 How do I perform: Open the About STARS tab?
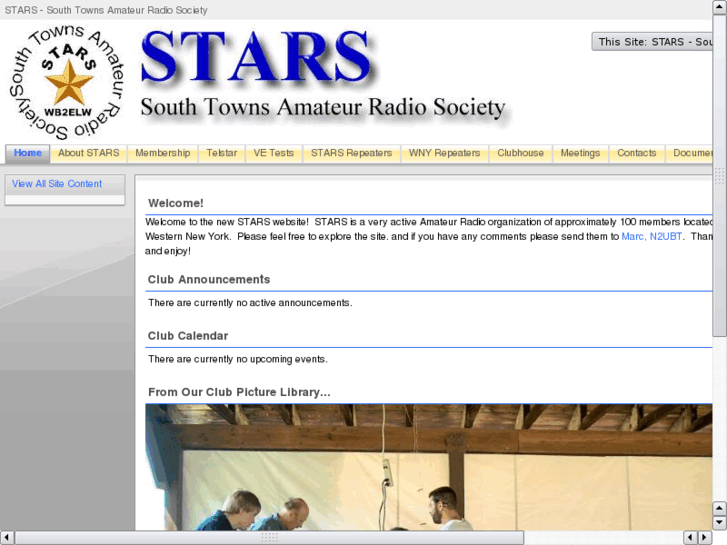tap(89, 153)
